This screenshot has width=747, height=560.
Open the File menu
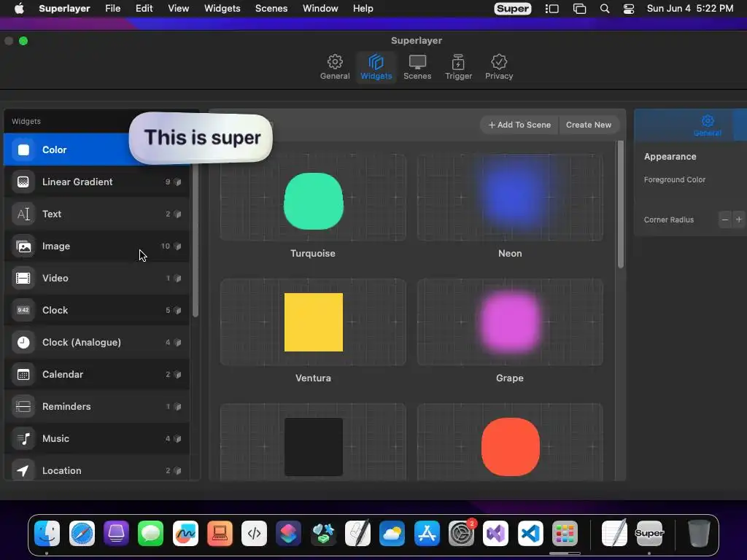pyautogui.click(x=113, y=9)
